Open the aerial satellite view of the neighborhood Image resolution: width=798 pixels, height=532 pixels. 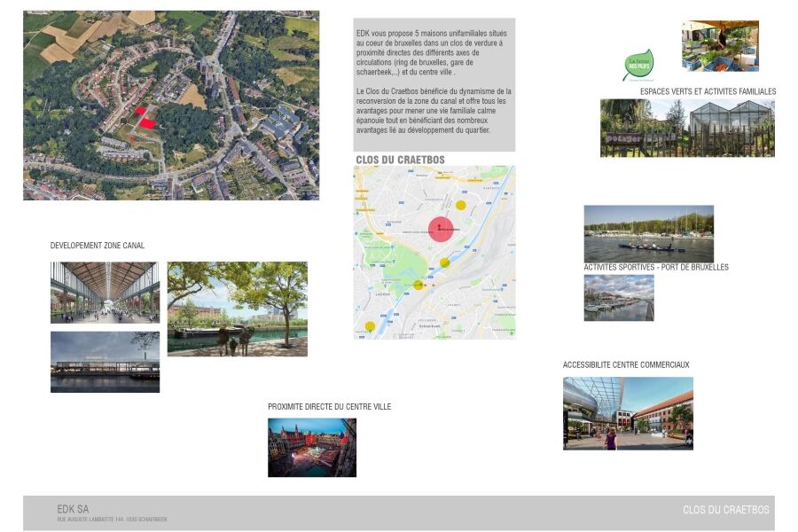coord(171,105)
